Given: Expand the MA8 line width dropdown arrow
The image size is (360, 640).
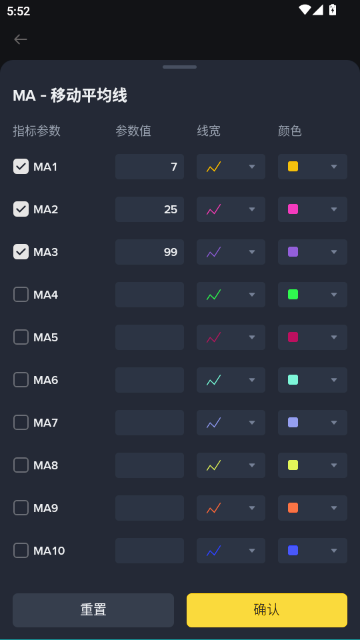Looking at the screenshot, I should point(252,465).
